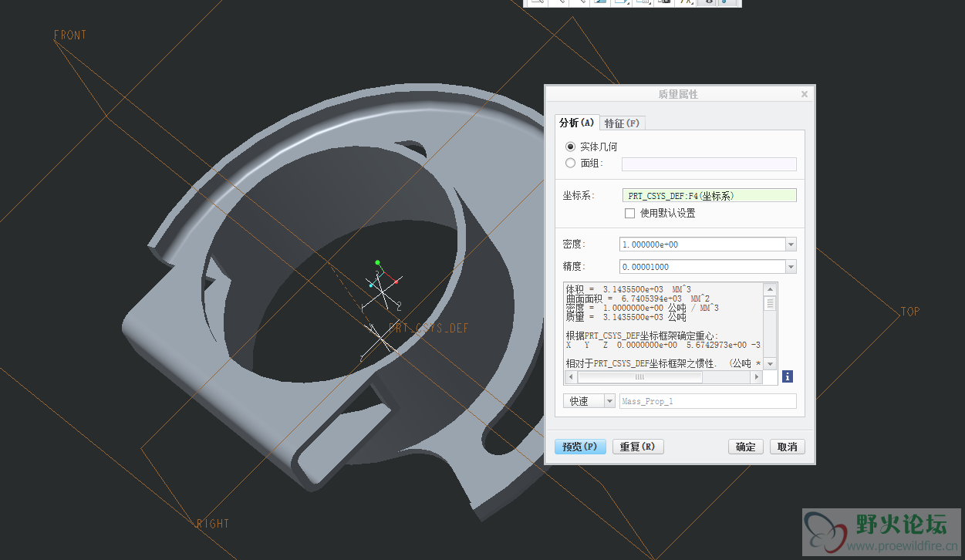Confirm with the 确定 button

click(x=746, y=447)
